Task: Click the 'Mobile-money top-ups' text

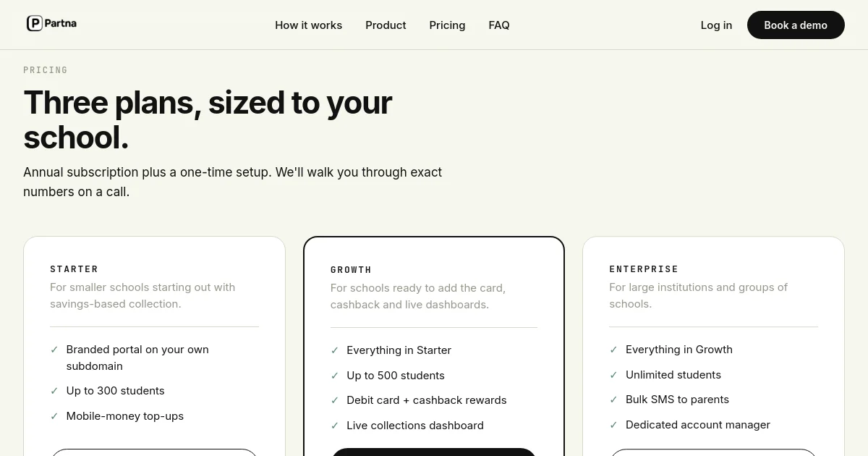Action: [x=124, y=416]
